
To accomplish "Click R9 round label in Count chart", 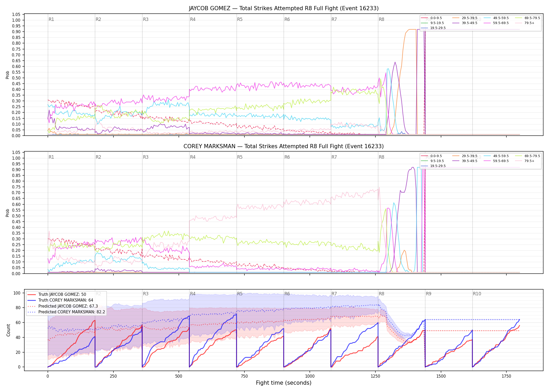I will coord(428,294).
